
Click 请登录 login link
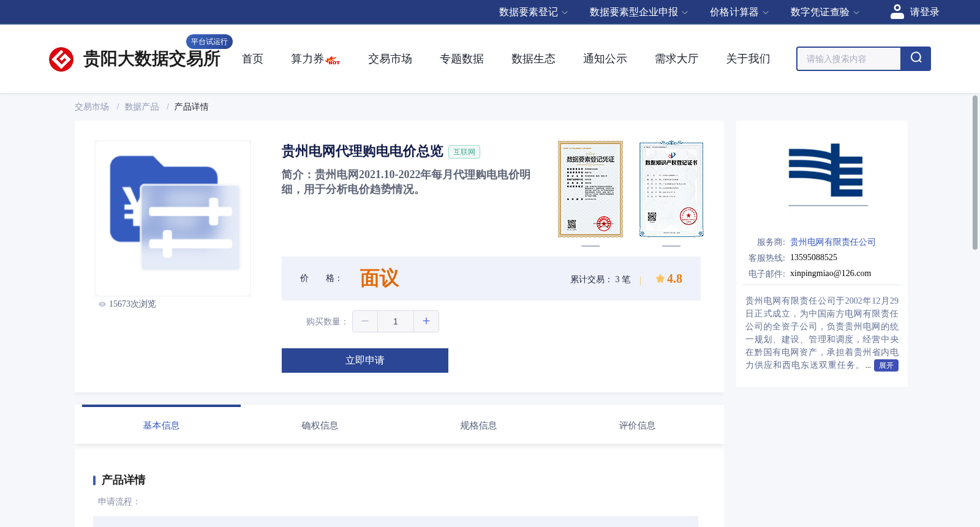tap(924, 12)
